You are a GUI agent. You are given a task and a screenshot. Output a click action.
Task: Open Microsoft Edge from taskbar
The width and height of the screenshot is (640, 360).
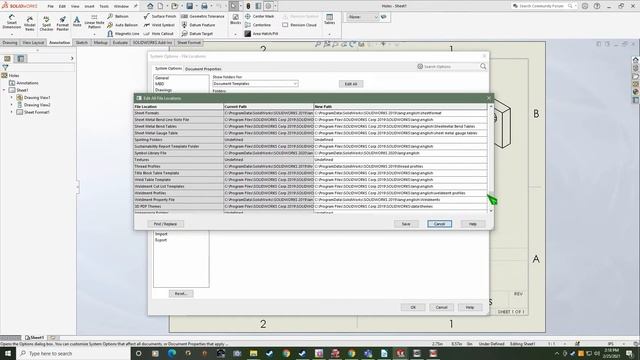pos(171,353)
